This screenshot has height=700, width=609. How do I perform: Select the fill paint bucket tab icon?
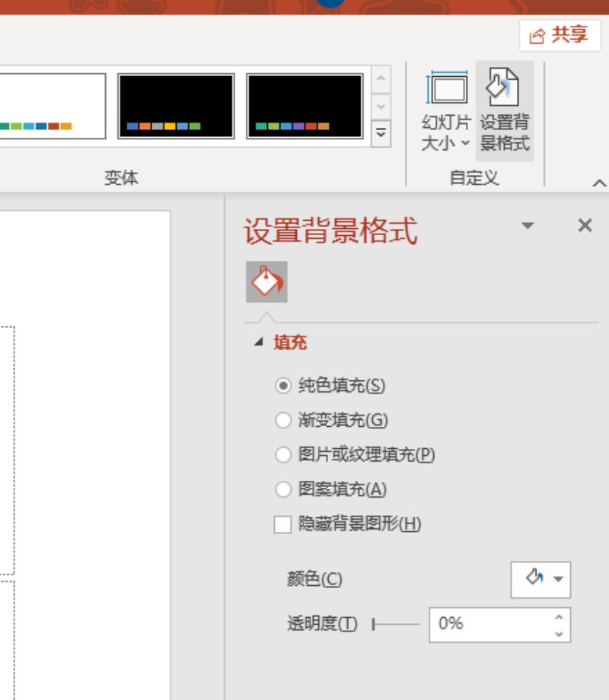tap(266, 282)
